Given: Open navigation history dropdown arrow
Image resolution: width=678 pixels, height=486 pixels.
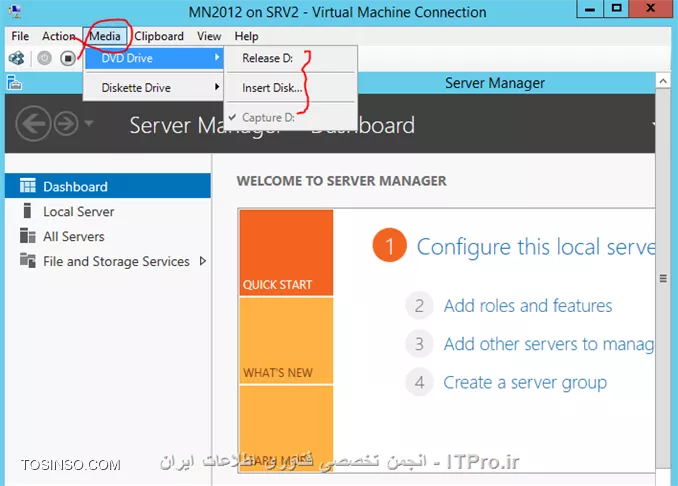Looking at the screenshot, I should pos(89,124).
